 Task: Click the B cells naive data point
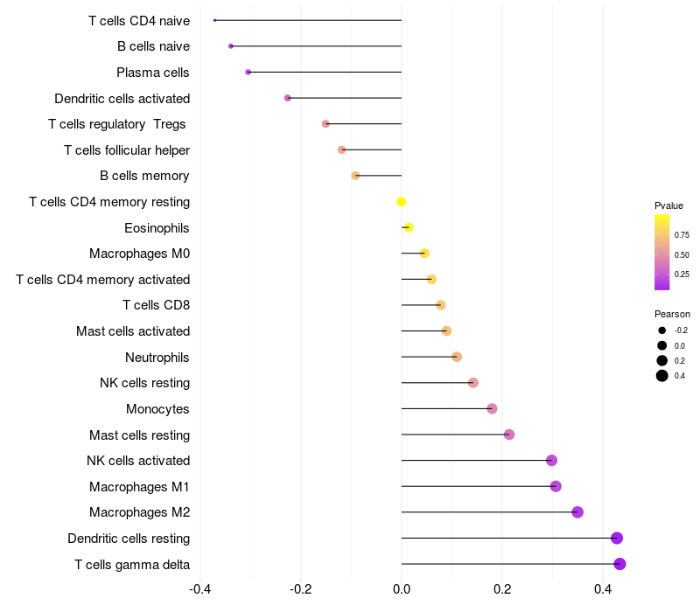(231, 46)
